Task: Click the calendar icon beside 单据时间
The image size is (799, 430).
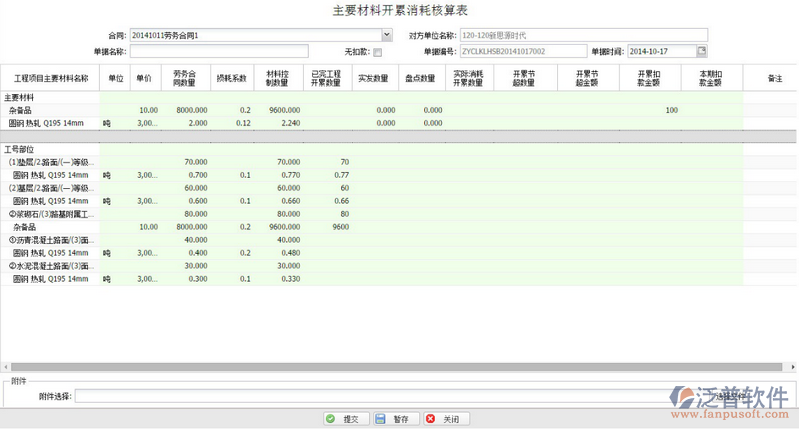Action: pos(701,51)
